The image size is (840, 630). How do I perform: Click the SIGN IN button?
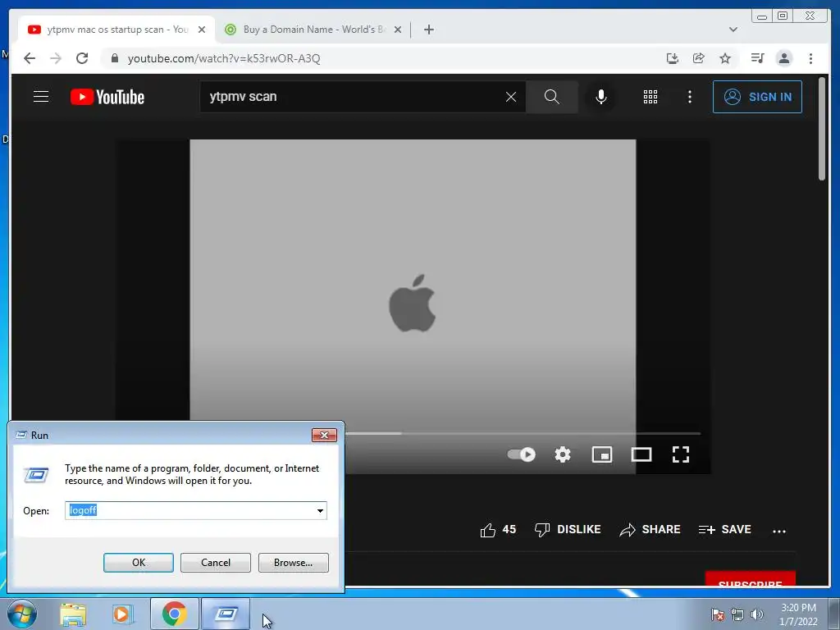pyautogui.click(x=757, y=97)
